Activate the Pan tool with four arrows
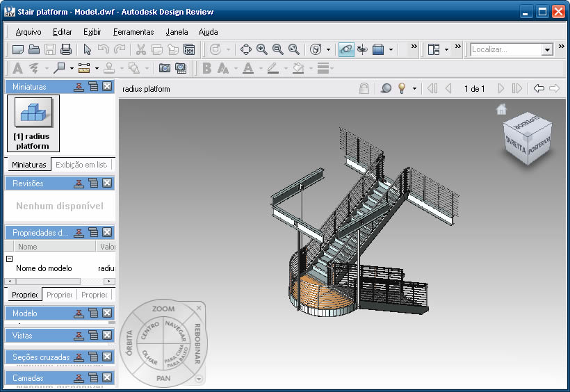 click(246, 49)
